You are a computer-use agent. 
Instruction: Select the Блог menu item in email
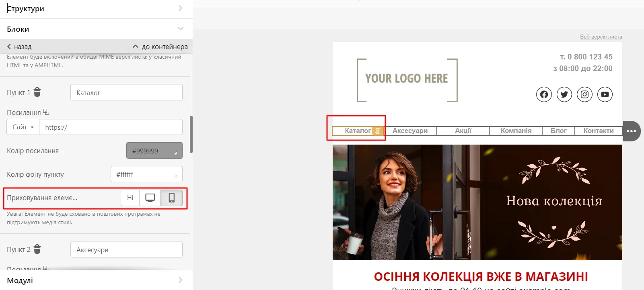(x=558, y=131)
